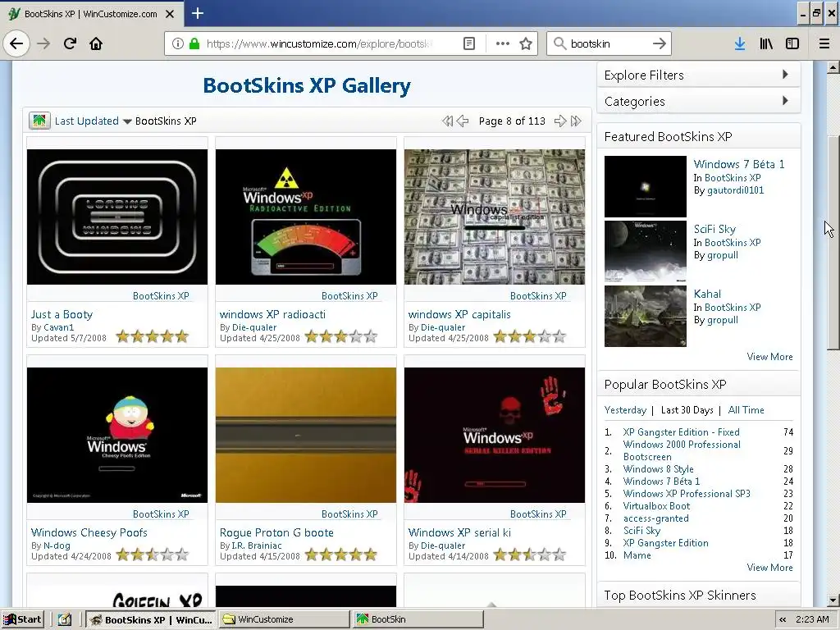Open the Last Updated sort dropdown

[x=94, y=121]
